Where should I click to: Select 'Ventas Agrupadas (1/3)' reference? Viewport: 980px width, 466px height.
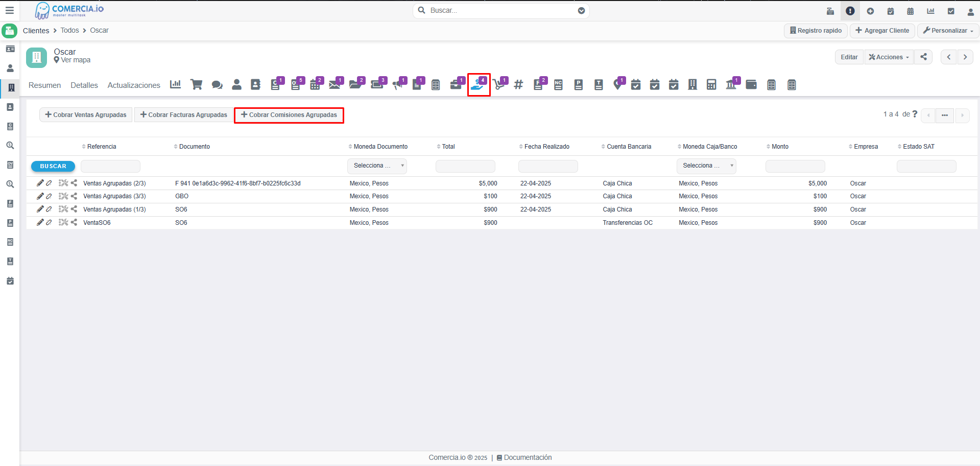(114, 209)
